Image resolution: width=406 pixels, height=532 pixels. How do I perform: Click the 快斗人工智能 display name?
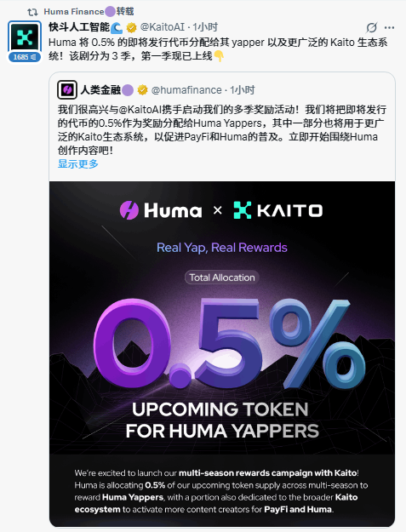(x=79, y=27)
